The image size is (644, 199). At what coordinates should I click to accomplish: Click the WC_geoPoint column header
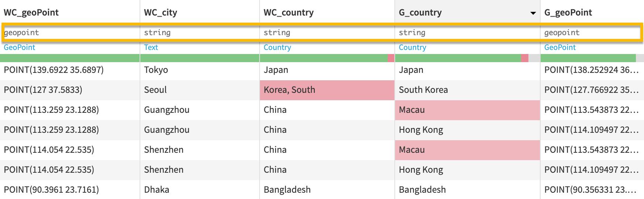tap(31, 13)
